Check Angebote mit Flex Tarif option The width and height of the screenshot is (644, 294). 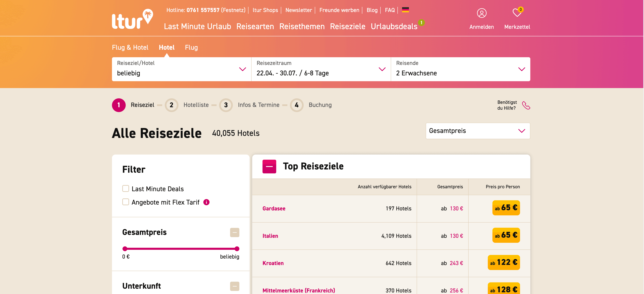(126, 202)
